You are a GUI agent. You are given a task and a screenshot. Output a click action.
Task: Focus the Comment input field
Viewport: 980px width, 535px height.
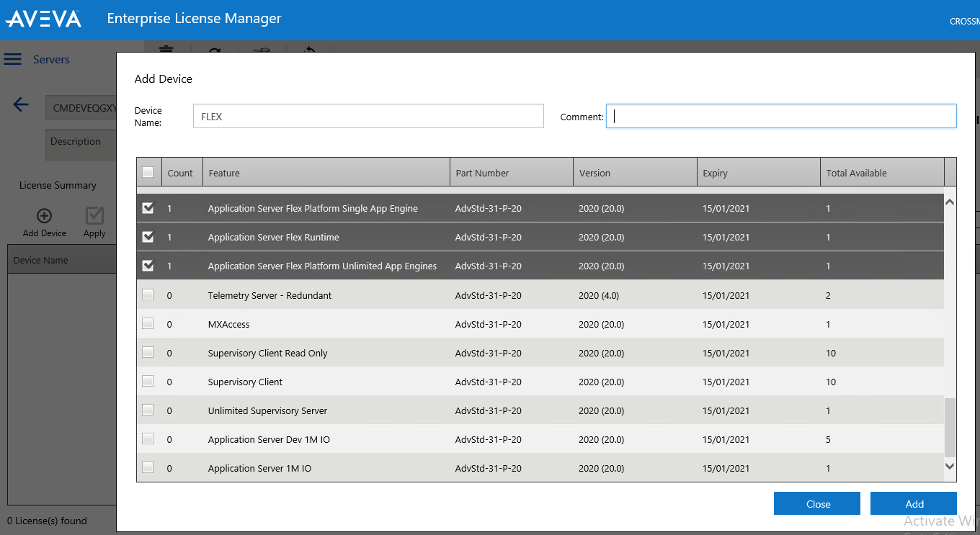coord(781,116)
